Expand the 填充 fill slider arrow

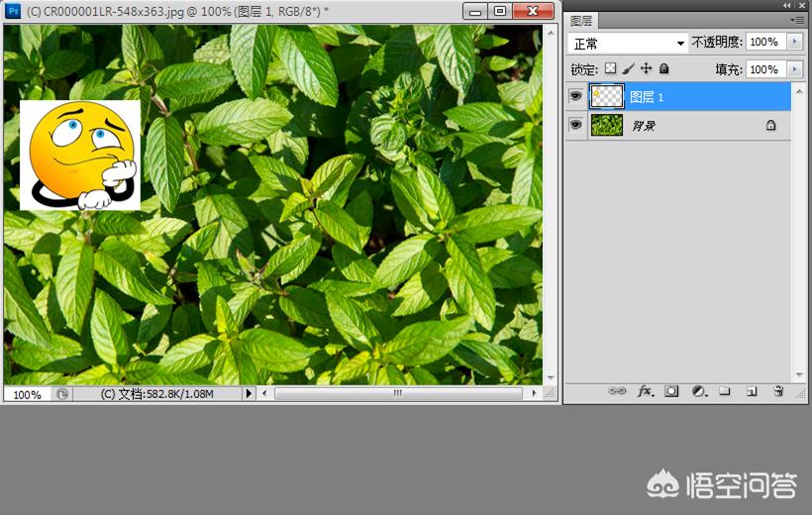[x=794, y=69]
